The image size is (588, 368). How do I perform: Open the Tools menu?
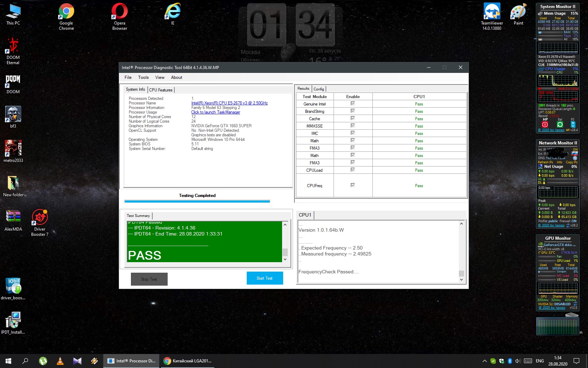click(143, 77)
